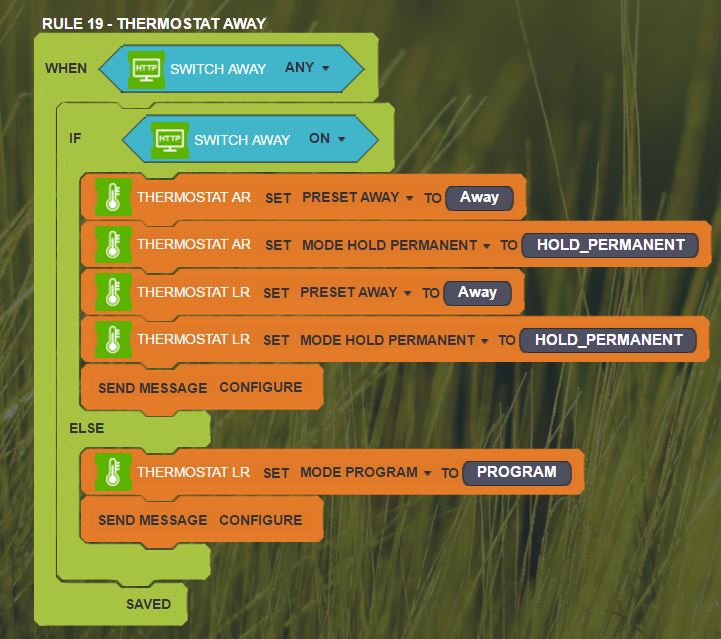Click thermostat icon on Thermostat LR preset row
The width and height of the screenshot is (721, 639).
[113, 293]
